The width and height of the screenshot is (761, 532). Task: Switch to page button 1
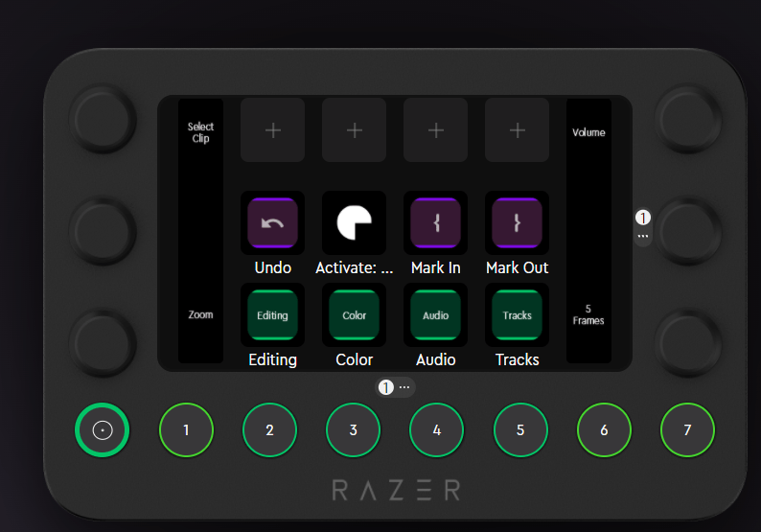(x=185, y=430)
